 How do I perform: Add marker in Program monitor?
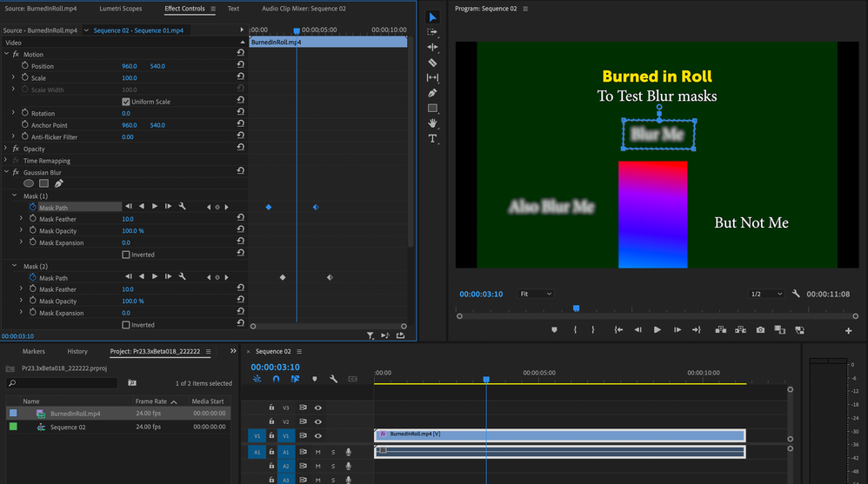[554, 329]
